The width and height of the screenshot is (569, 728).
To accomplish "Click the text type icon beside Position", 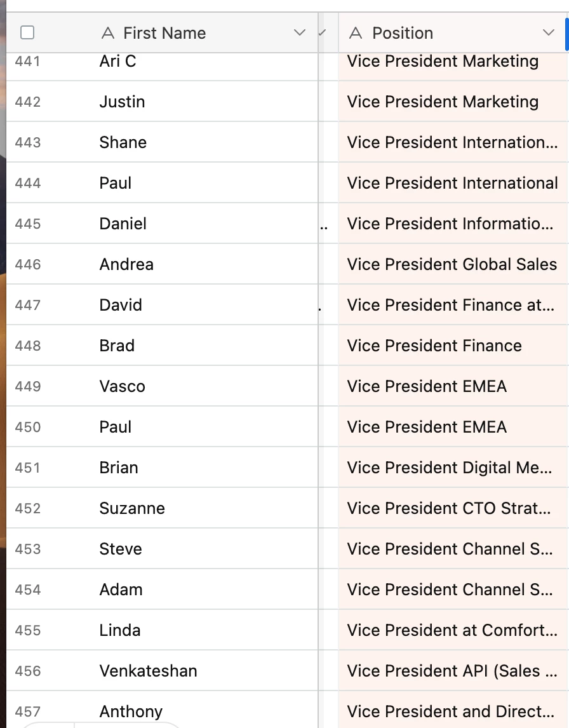I will 356,33.
